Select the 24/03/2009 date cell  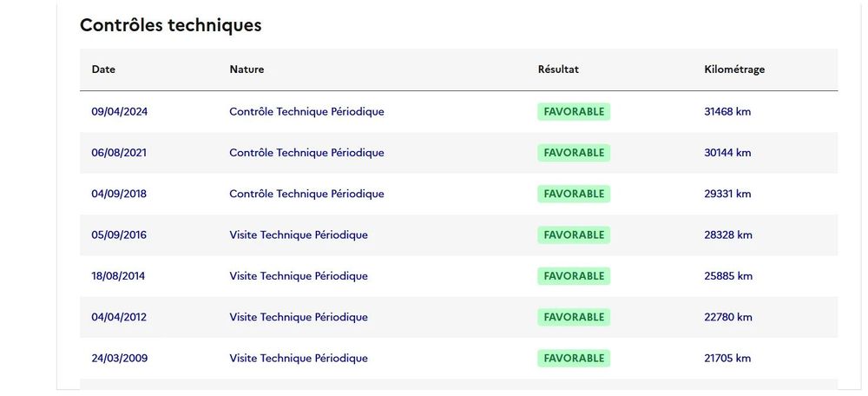119,359
